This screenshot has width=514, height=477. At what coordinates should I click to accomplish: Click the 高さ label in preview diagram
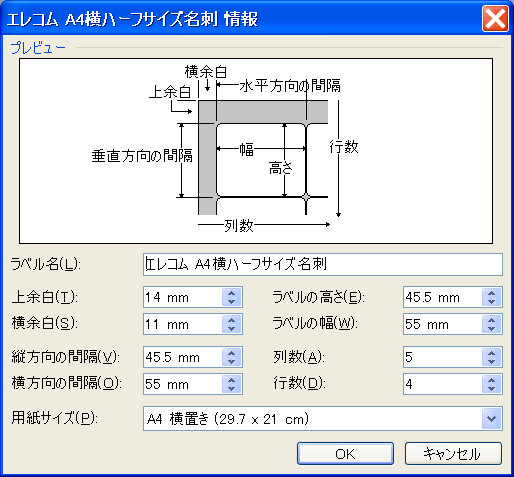(281, 168)
